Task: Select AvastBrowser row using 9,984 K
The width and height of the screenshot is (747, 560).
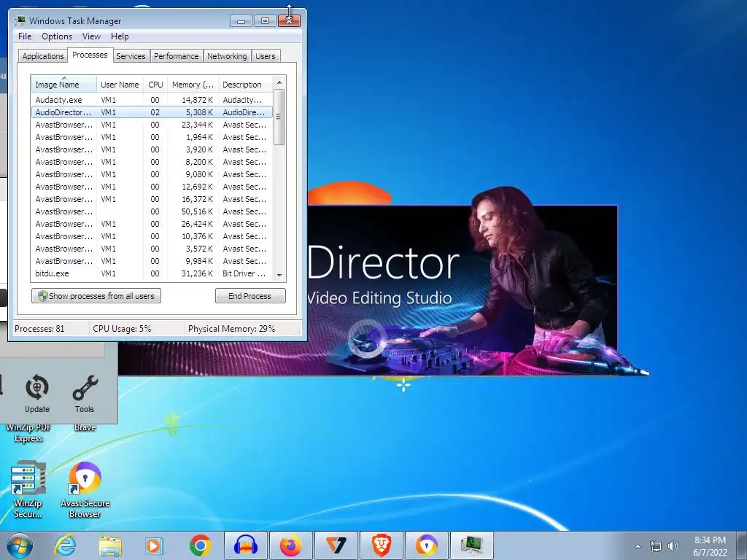Action: [x=152, y=261]
